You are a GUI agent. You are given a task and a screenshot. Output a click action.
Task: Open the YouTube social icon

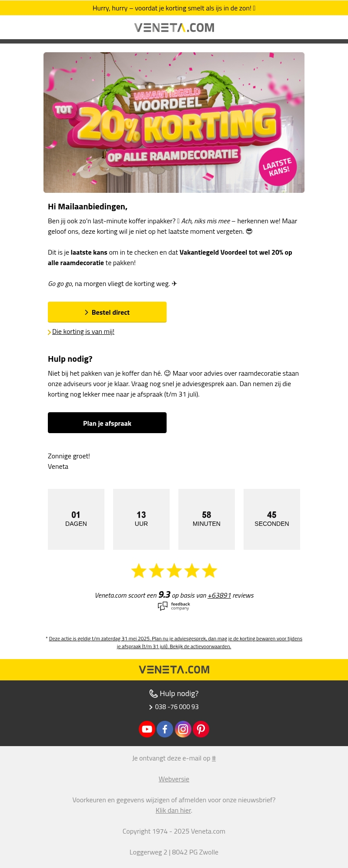click(147, 729)
